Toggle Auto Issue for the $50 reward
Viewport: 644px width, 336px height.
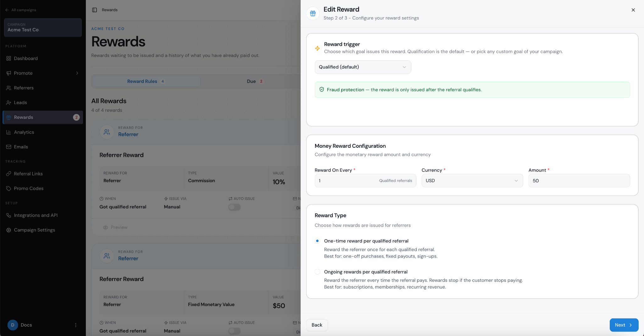pos(234,331)
